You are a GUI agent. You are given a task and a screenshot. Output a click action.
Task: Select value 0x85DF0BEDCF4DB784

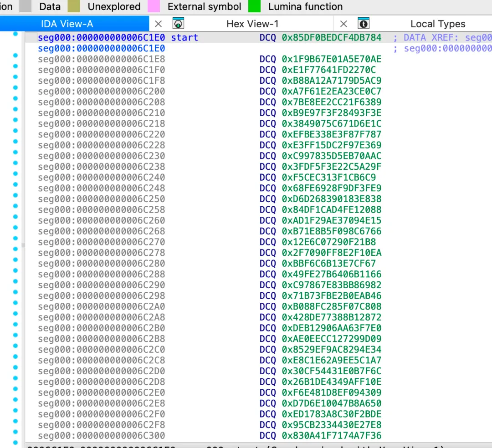click(331, 38)
